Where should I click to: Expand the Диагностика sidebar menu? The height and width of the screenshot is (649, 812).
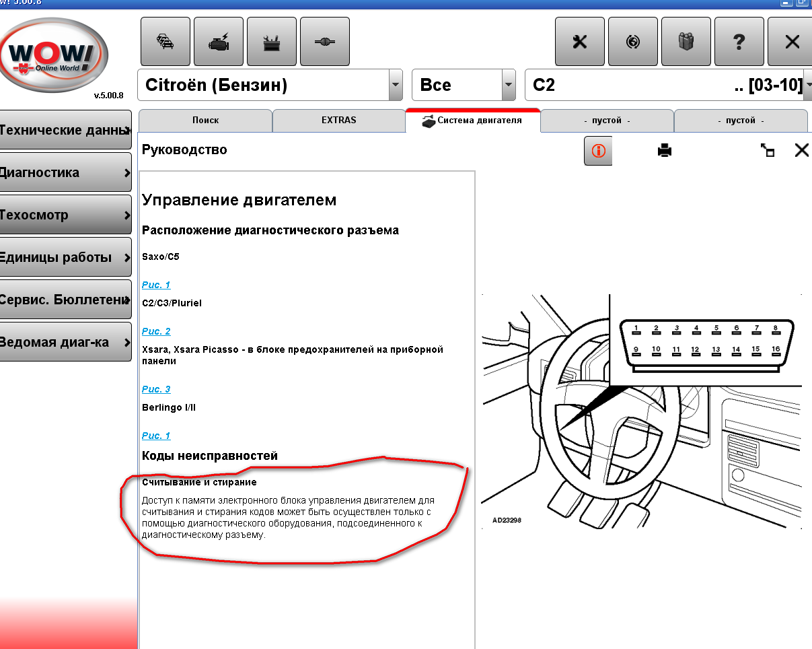click(65, 172)
